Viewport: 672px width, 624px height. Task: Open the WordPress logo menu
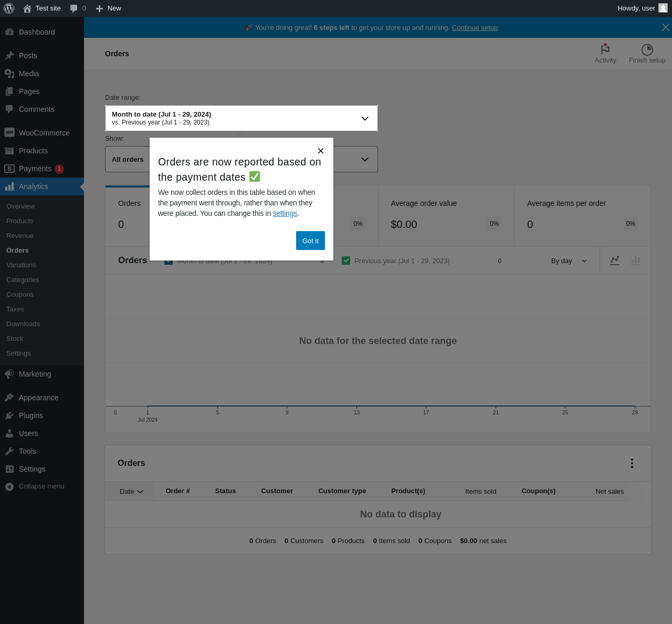click(9, 8)
